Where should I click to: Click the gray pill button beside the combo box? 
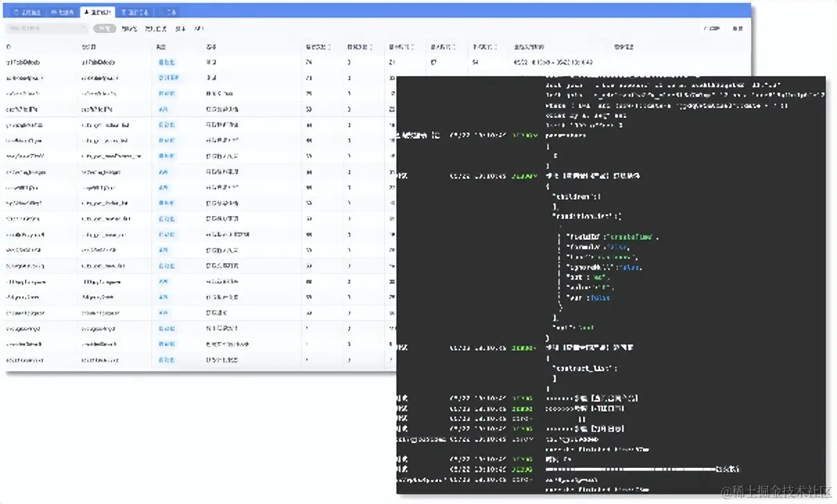(x=105, y=28)
